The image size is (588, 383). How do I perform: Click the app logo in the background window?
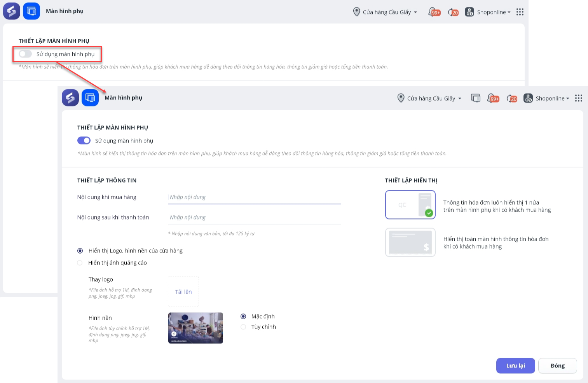point(12,11)
